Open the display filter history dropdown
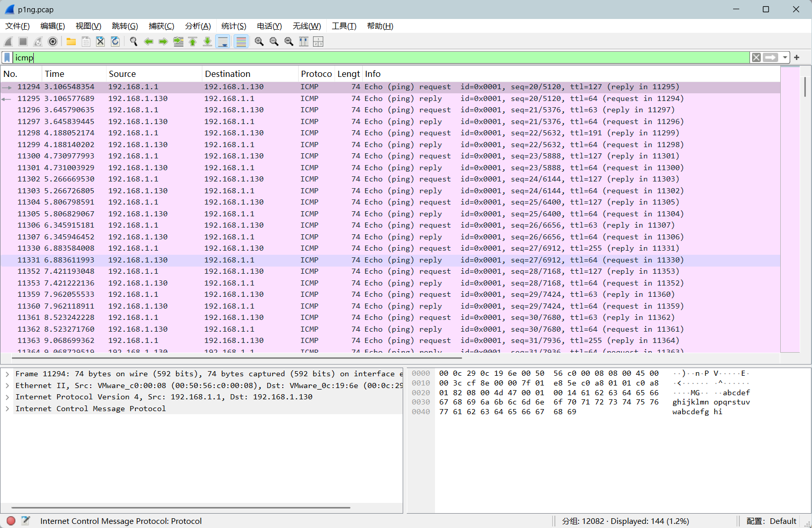 785,57
